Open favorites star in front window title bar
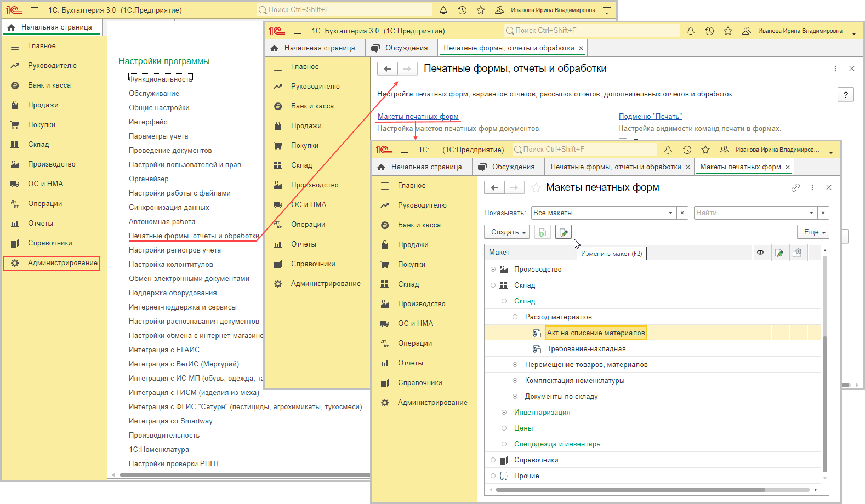Screen dimensions: 865x504 tap(705, 150)
